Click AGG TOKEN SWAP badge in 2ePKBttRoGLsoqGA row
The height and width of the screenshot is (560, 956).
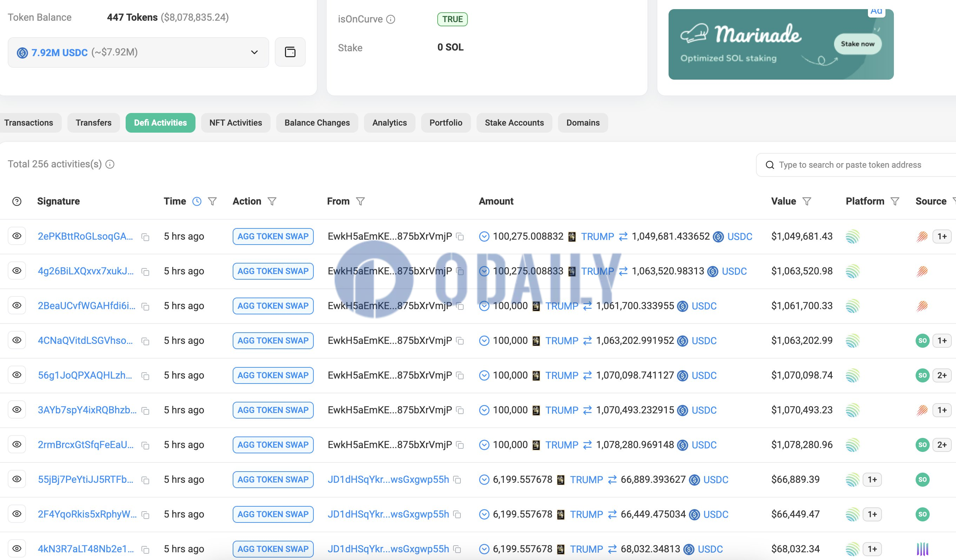[273, 236]
